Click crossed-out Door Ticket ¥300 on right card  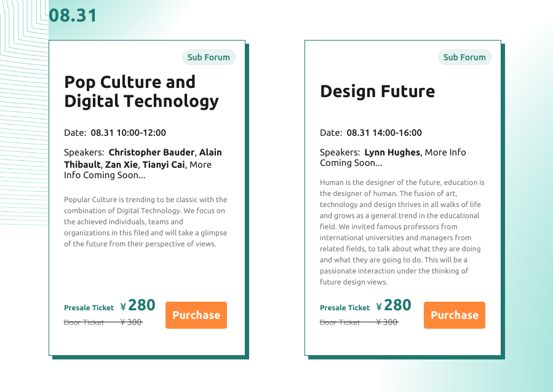tap(359, 322)
